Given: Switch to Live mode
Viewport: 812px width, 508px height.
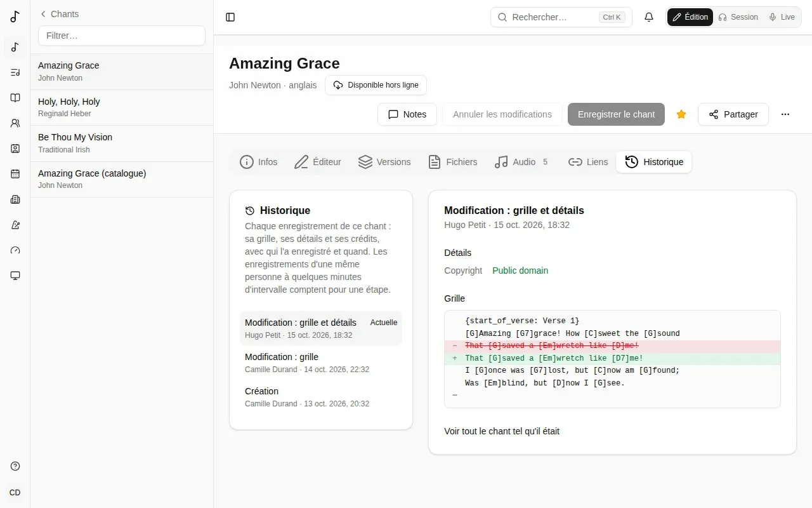Looking at the screenshot, I should pos(782,17).
